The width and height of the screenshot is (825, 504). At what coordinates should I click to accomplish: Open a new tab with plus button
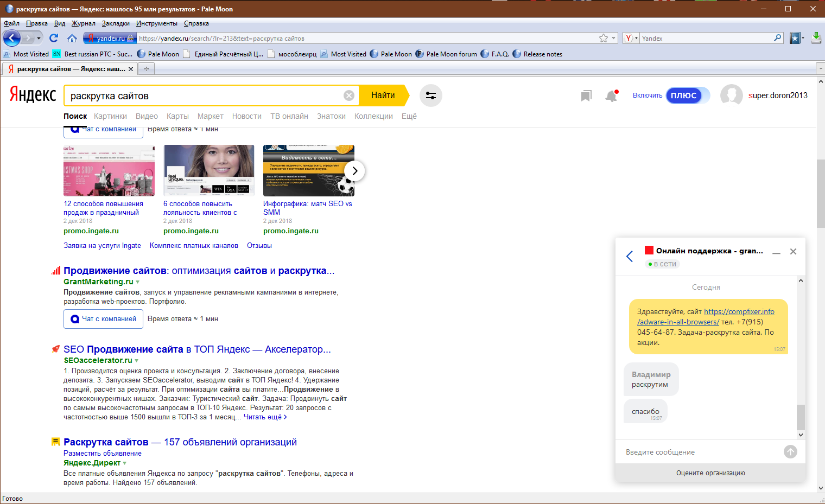click(146, 69)
